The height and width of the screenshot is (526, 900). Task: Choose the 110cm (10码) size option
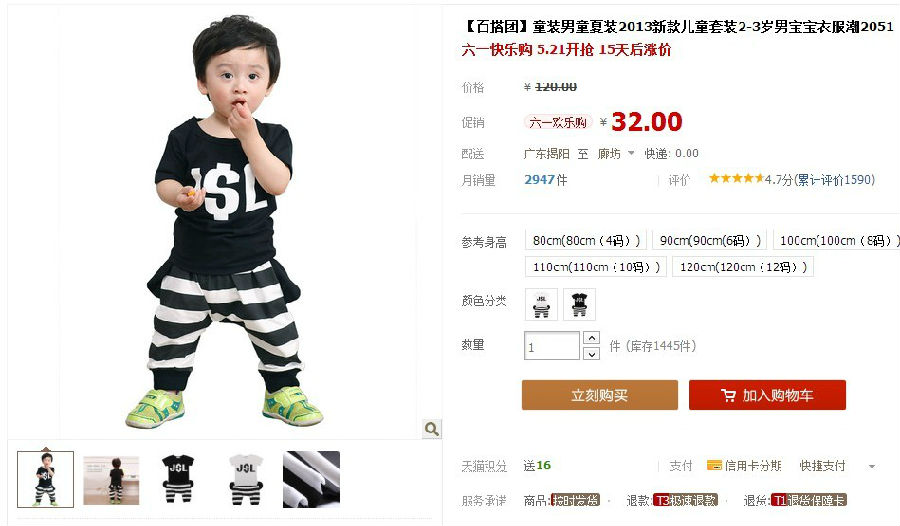[596, 266]
